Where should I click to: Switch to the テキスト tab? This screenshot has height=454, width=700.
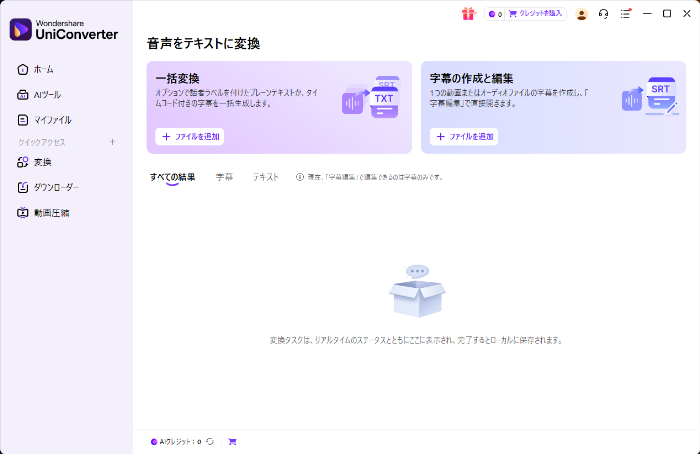point(266,177)
